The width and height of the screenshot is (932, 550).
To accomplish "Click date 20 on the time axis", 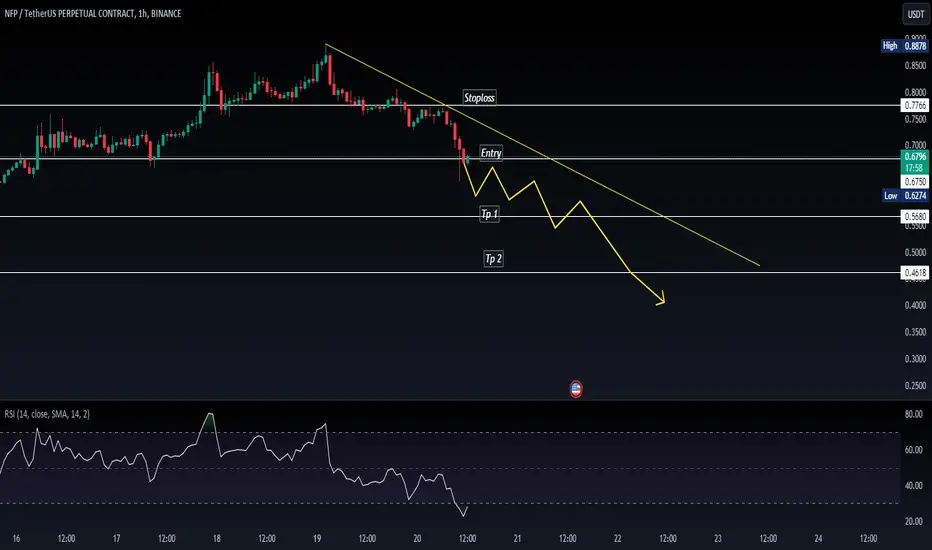I will 417,538.
